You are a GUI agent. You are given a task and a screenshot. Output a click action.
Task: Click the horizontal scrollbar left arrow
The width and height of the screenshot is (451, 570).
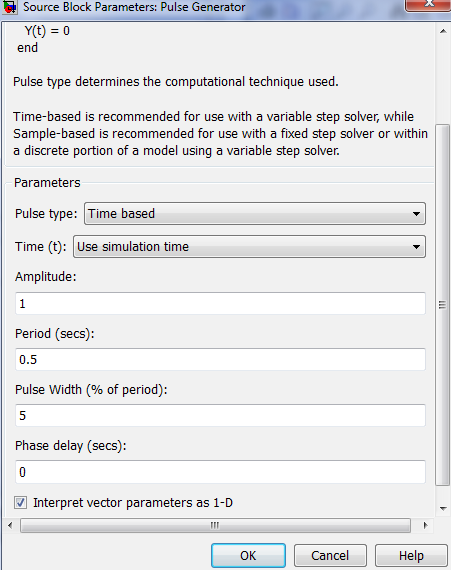(10, 525)
